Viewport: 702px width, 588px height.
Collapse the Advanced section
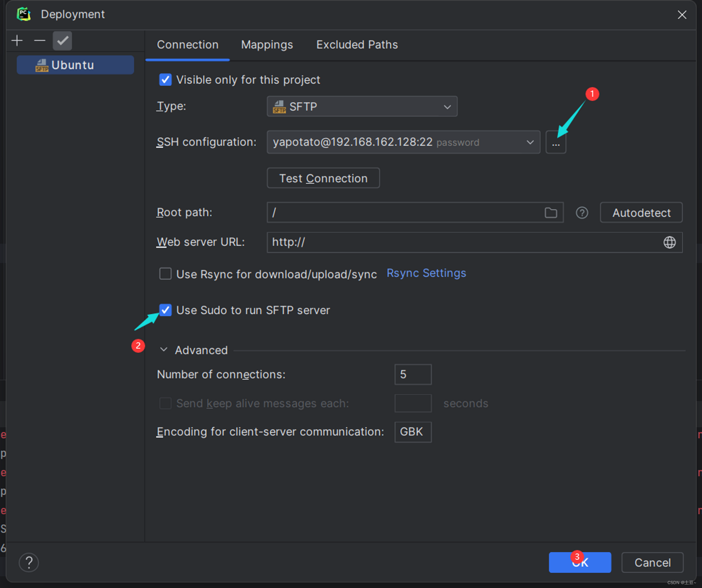pyautogui.click(x=164, y=350)
